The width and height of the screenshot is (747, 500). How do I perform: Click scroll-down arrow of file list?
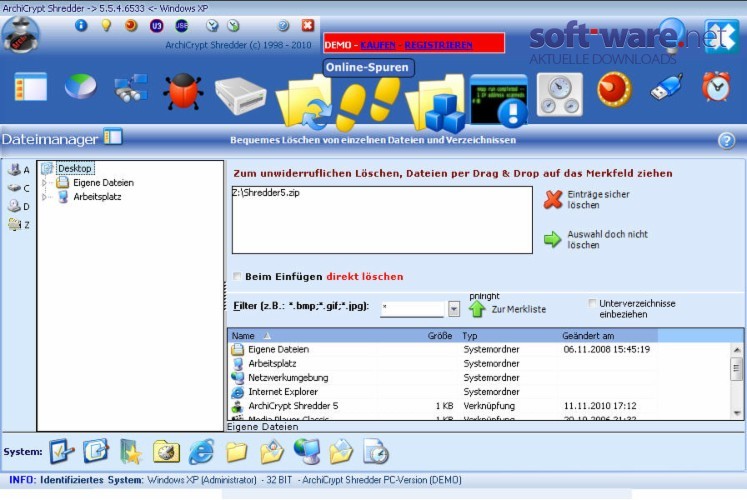coord(737,413)
